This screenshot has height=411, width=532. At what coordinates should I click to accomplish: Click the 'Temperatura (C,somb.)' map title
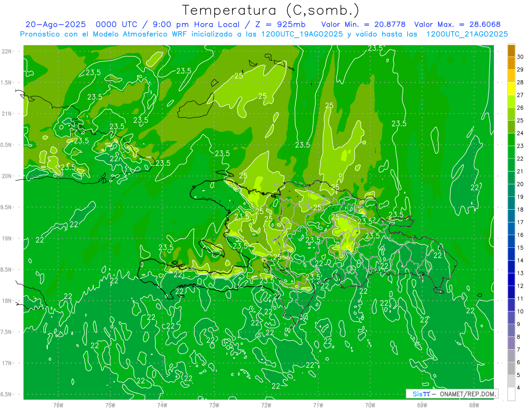[271, 10]
